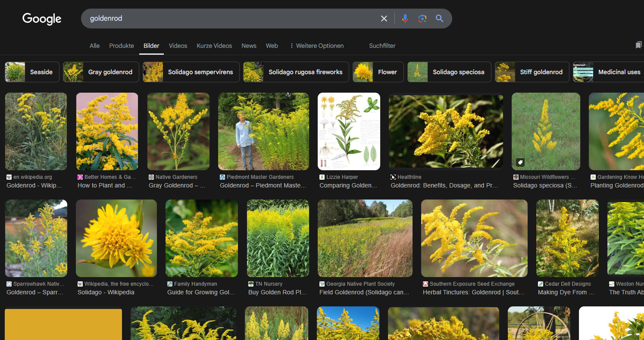This screenshot has height=340, width=644.
Task: Switch to the Videos tab
Action: (x=178, y=46)
